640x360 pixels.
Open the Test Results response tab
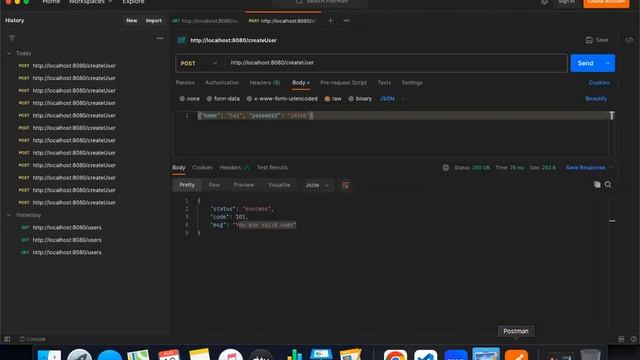coord(272,168)
